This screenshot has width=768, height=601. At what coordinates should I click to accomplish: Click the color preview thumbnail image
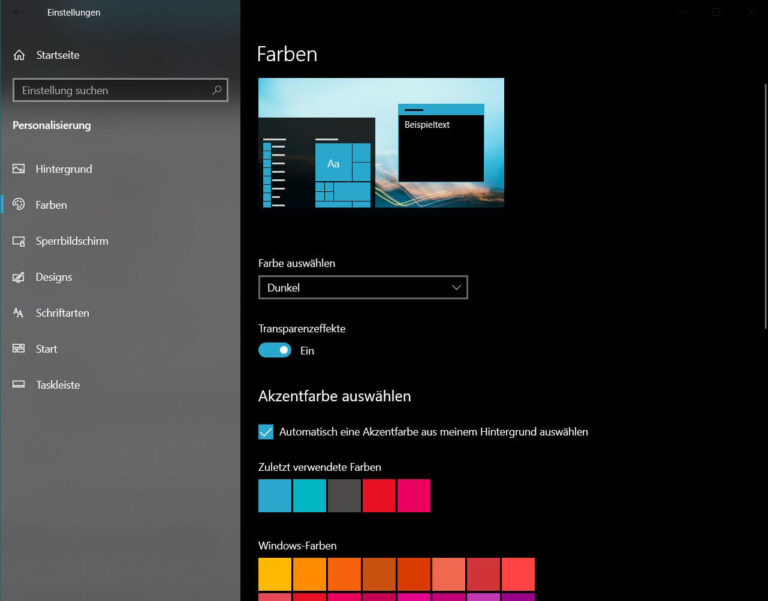pos(381,143)
